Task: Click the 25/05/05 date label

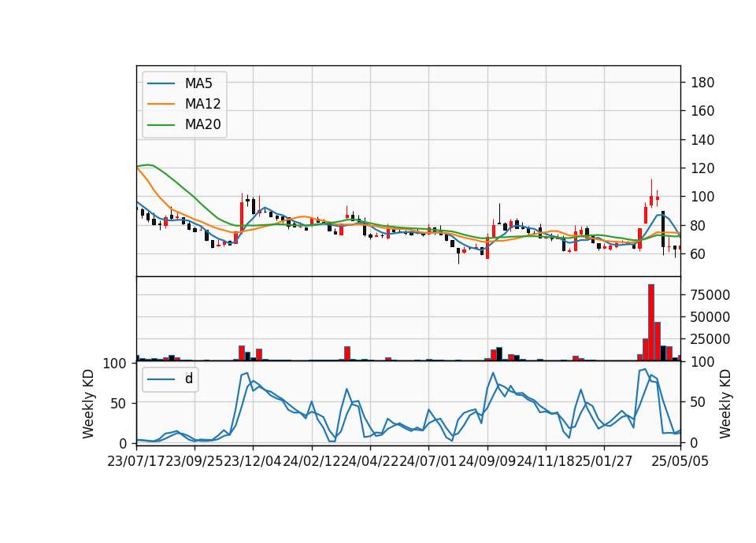Action: (680, 461)
